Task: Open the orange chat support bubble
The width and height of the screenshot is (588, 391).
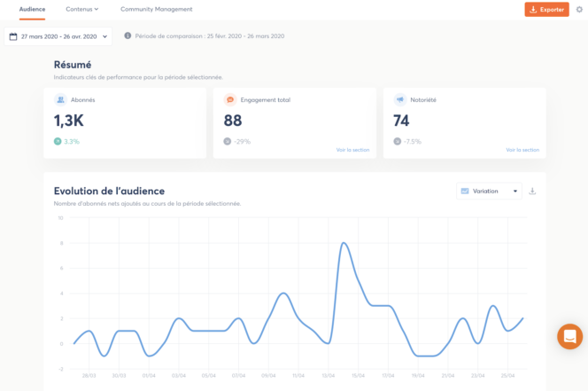Action: point(569,336)
